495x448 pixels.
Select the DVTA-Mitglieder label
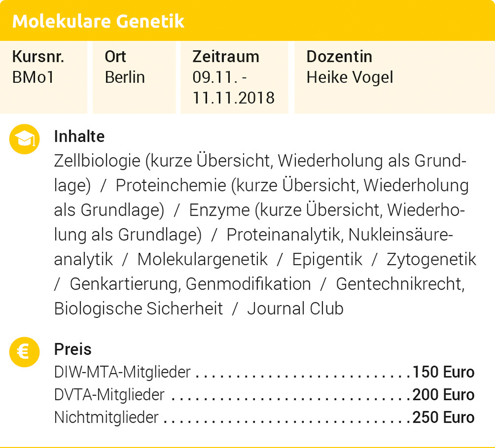109,395
